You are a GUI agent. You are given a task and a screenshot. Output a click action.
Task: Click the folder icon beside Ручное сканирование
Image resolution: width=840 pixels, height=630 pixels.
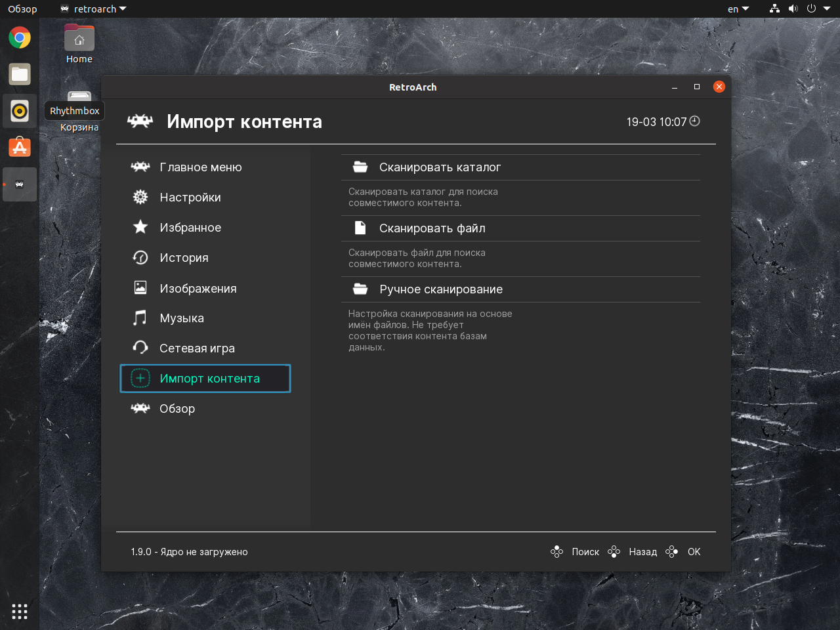coord(360,289)
